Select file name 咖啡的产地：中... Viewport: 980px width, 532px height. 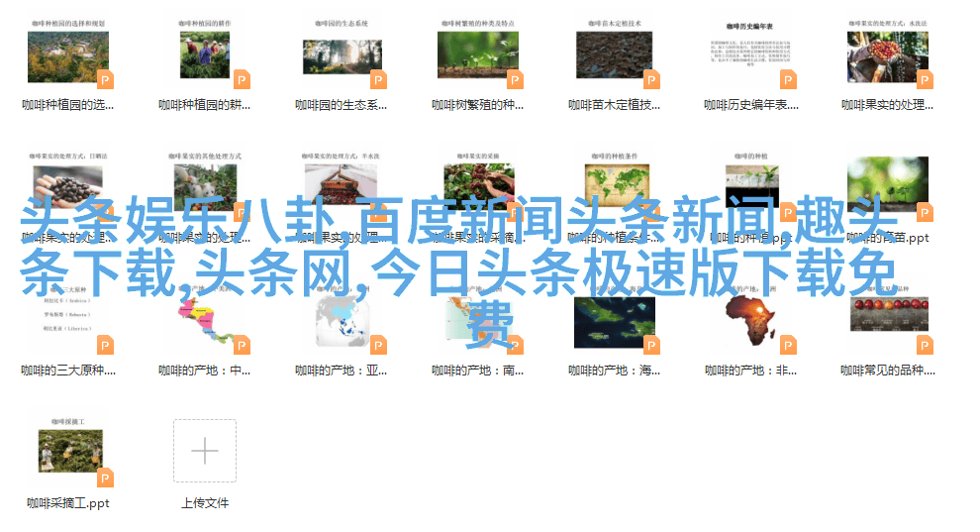[204, 371]
